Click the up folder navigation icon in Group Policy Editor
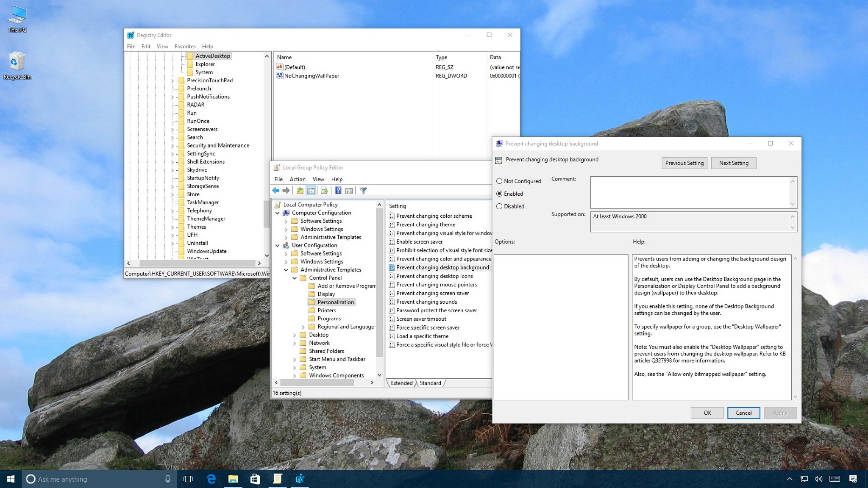 click(x=300, y=191)
